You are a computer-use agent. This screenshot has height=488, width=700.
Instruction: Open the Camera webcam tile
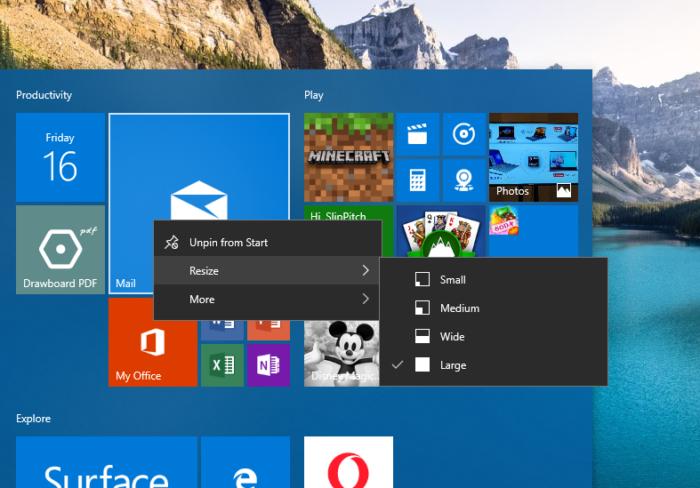[x=463, y=180]
